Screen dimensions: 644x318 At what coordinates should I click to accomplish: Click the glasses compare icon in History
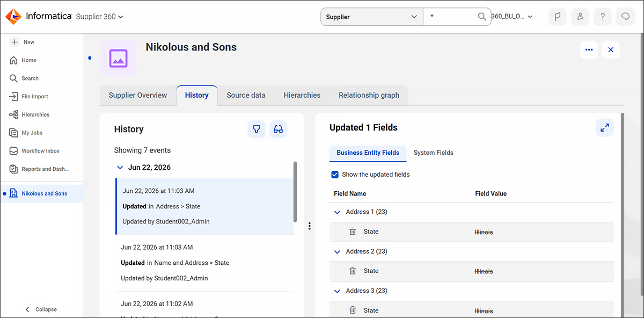[278, 129]
